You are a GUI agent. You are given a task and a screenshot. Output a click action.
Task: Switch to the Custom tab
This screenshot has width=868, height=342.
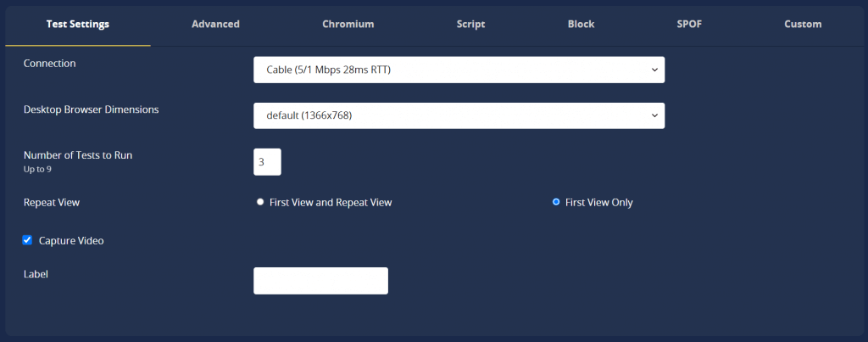803,25
